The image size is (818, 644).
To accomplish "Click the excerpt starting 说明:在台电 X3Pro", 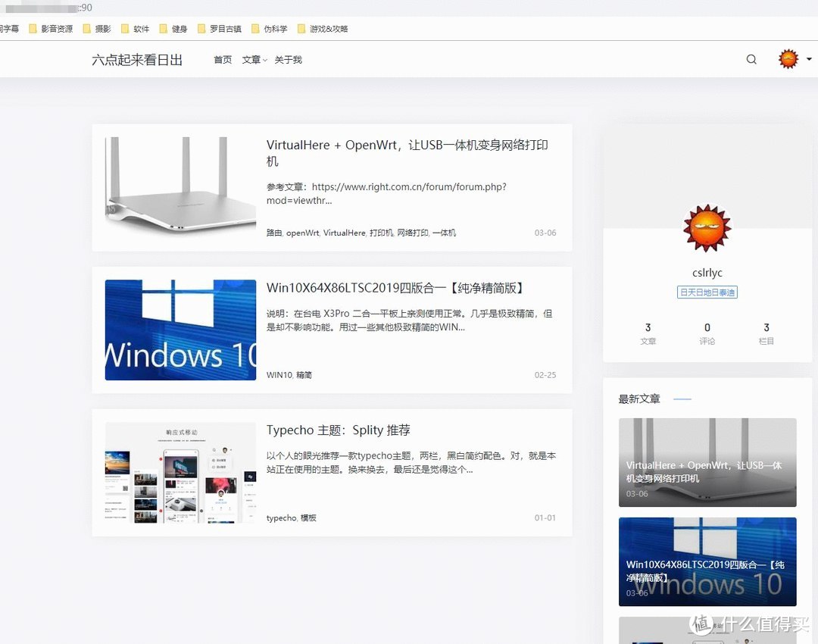I will 410,320.
